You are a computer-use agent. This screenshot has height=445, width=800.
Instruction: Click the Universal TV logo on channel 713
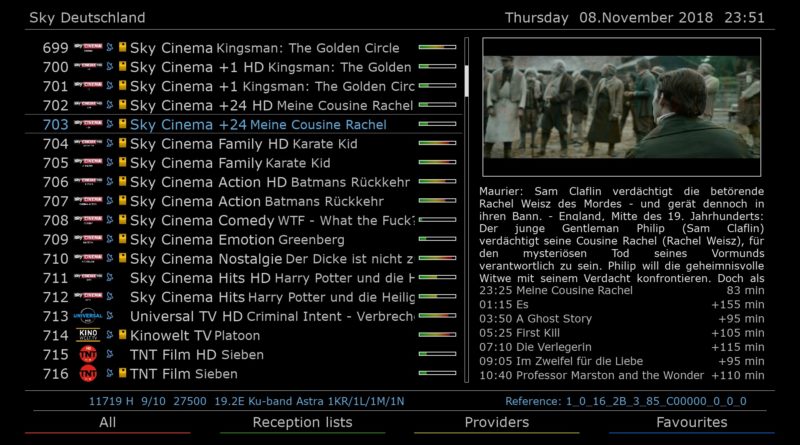(88, 316)
